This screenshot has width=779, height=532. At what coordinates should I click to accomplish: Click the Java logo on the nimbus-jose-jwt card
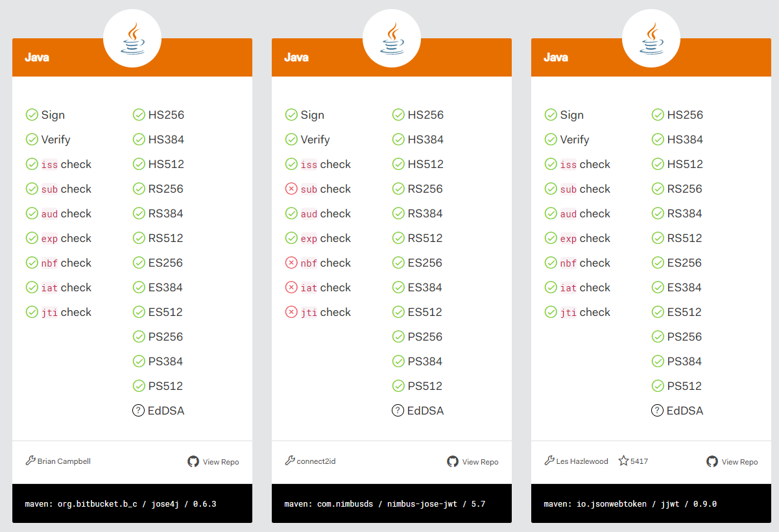tap(392, 38)
